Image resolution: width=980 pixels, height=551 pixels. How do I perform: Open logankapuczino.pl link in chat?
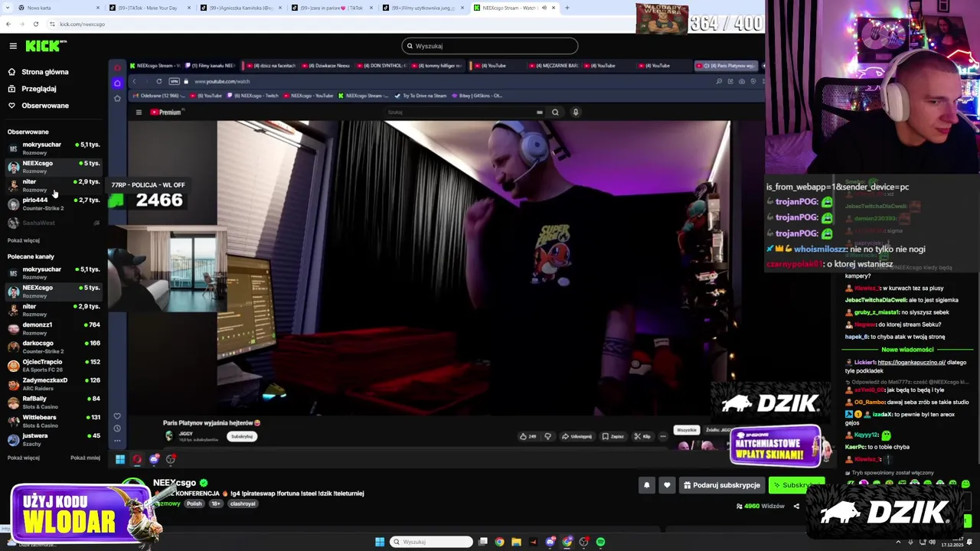(x=911, y=362)
